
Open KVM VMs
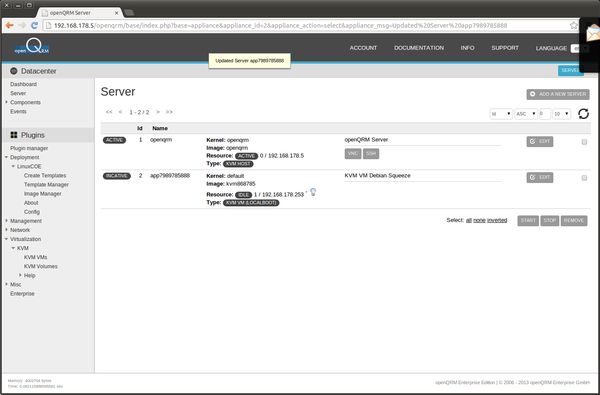(36, 257)
